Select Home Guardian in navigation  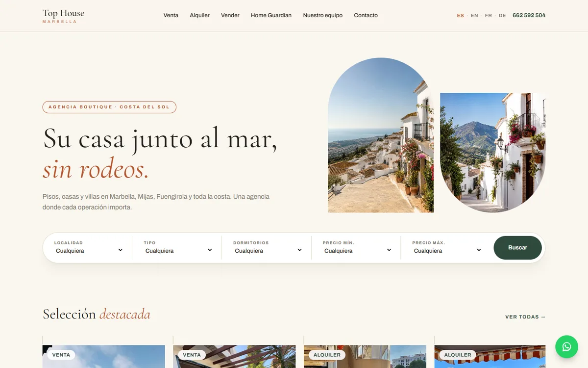pyautogui.click(x=271, y=15)
